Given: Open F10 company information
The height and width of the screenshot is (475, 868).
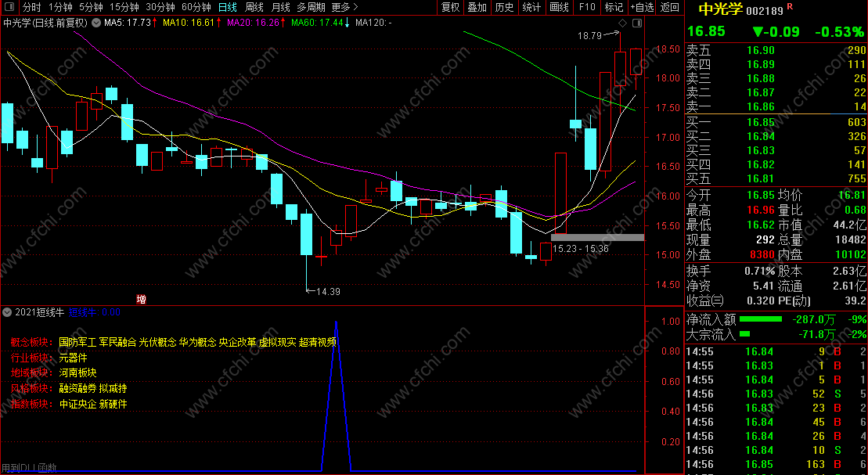Looking at the screenshot, I should [587, 7].
